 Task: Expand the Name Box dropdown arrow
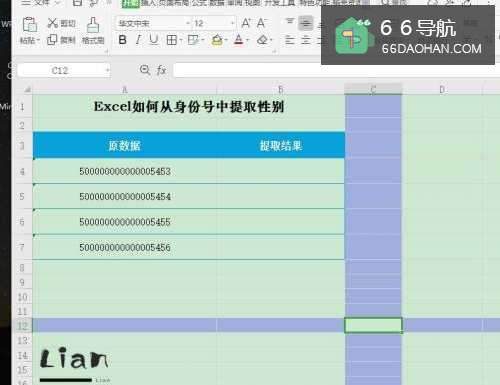coord(107,70)
